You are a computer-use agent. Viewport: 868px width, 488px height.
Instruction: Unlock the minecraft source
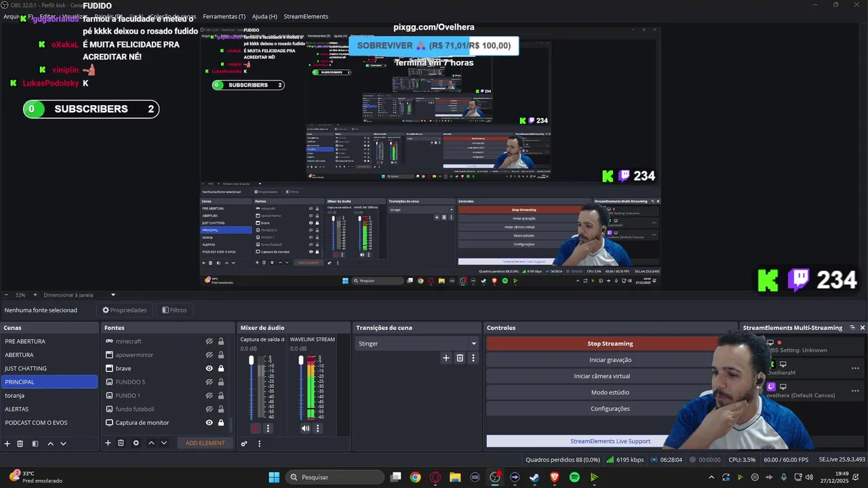[221, 341]
